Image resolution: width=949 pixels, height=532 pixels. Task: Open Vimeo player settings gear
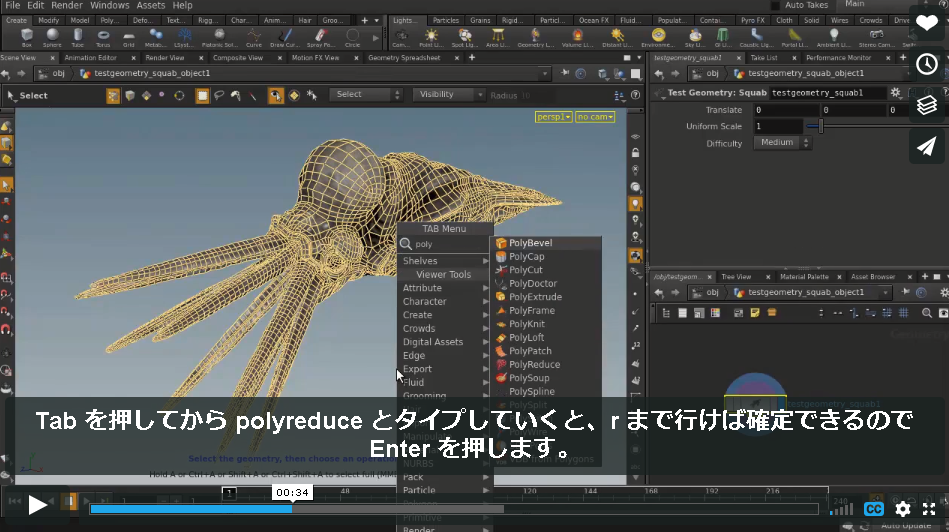click(902, 509)
